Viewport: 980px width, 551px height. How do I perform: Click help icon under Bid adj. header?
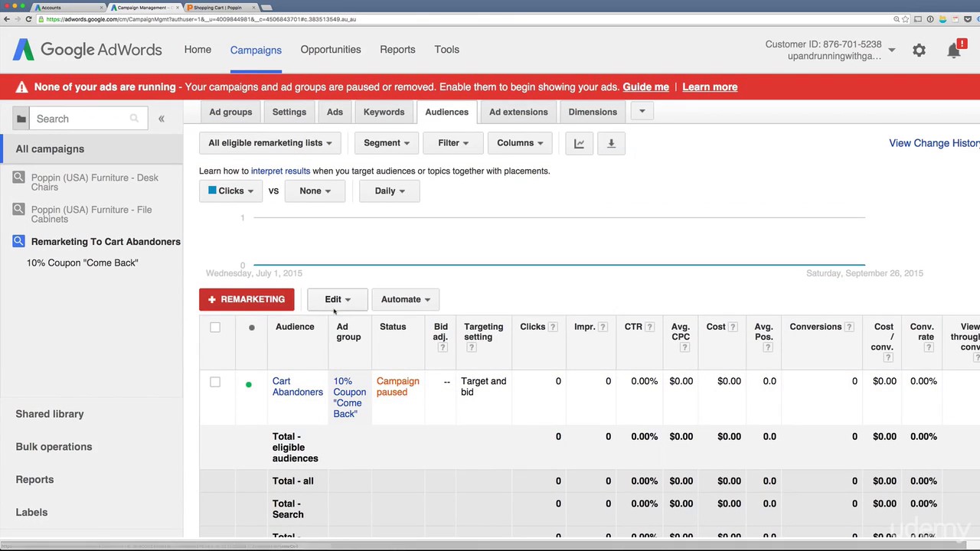click(x=442, y=347)
